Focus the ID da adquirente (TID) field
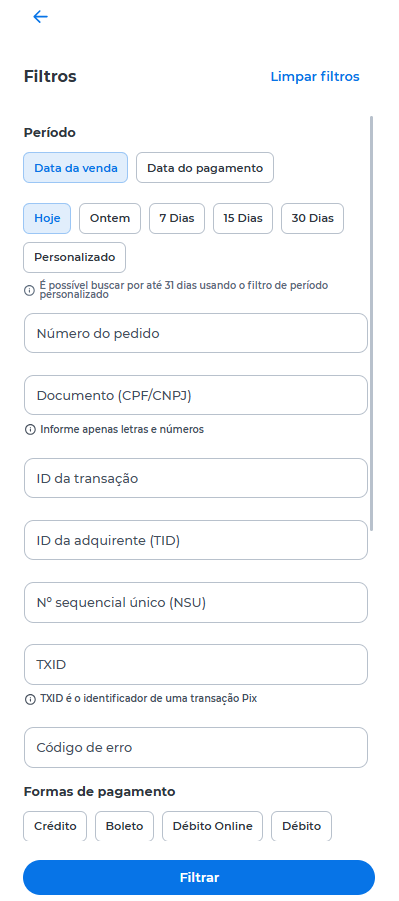 (195, 540)
